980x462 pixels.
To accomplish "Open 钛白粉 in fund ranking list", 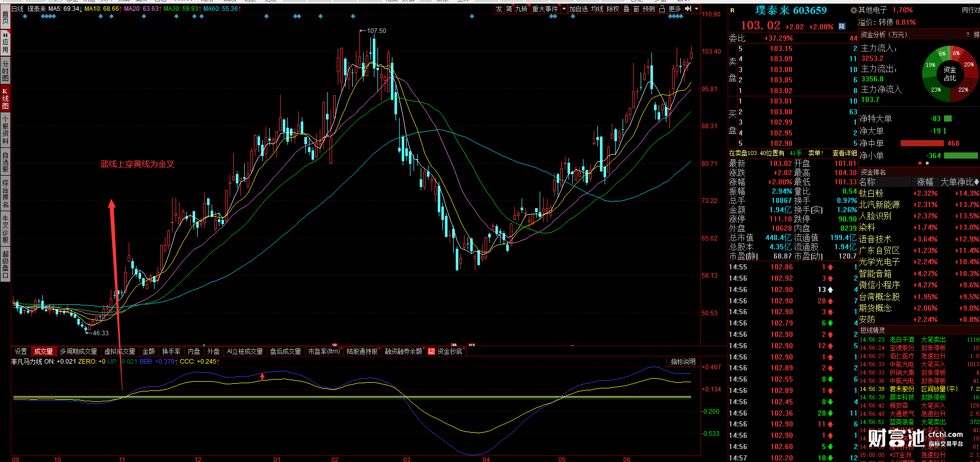I will pyautogui.click(x=871, y=193).
